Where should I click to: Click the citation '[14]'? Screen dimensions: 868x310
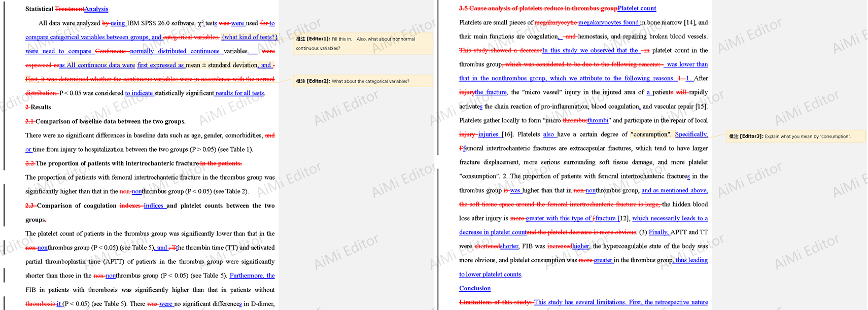coord(689,22)
